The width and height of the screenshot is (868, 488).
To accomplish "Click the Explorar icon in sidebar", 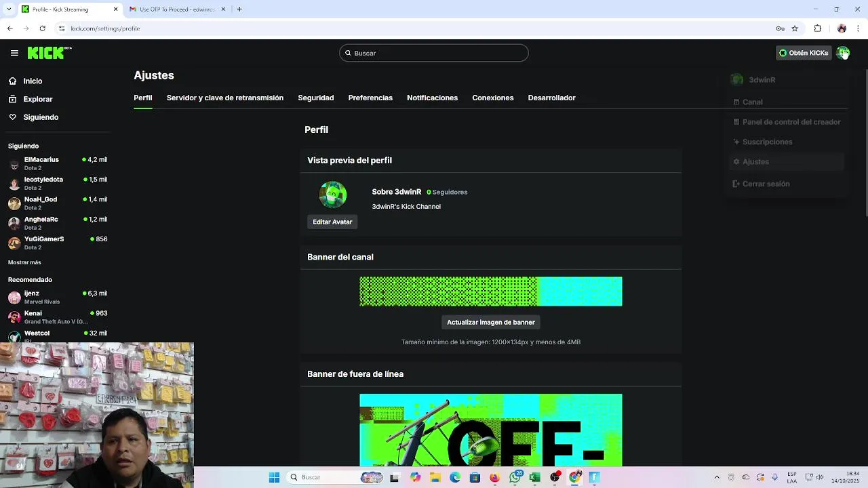I will [13, 99].
